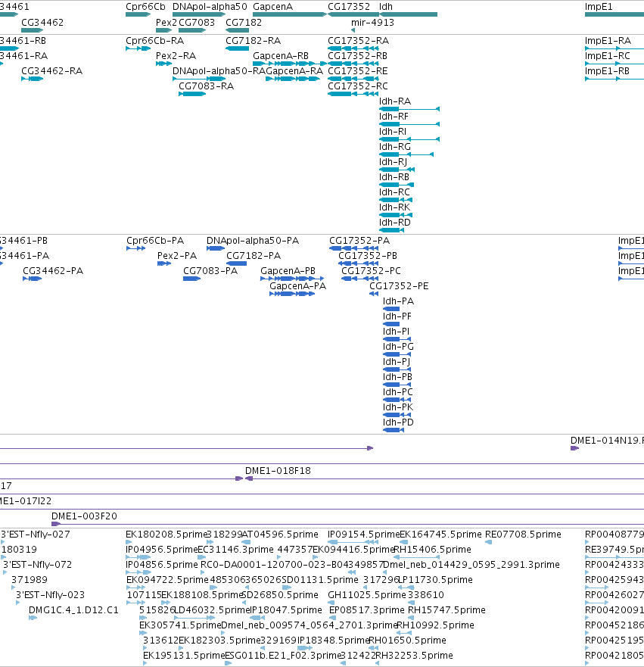Select transcript GapcenA-RB
The height and width of the screenshot is (667, 644).
point(281,56)
